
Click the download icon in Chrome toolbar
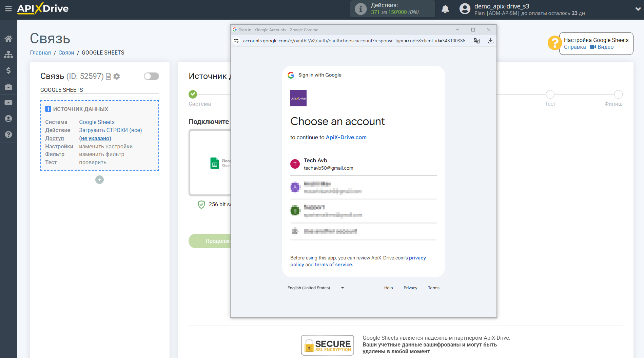(x=490, y=41)
